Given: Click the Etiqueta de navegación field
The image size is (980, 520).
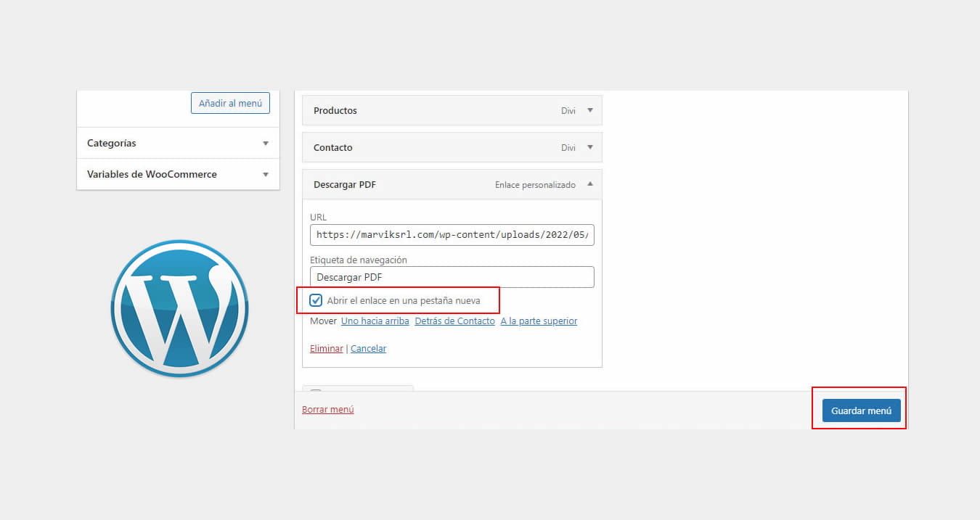Looking at the screenshot, I should pyautogui.click(x=452, y=277).
